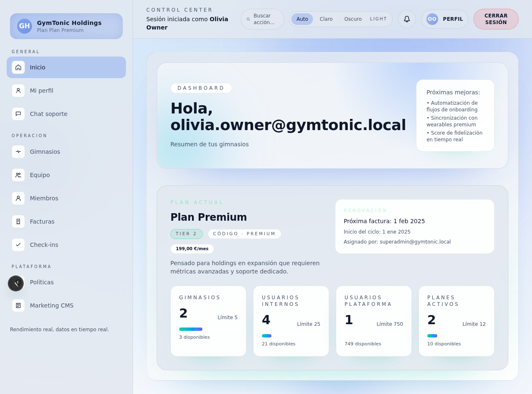Viewport: 532px width, 394px height.
Task: Click the Check-ins checkmark icon
Action: coord(18,245)
